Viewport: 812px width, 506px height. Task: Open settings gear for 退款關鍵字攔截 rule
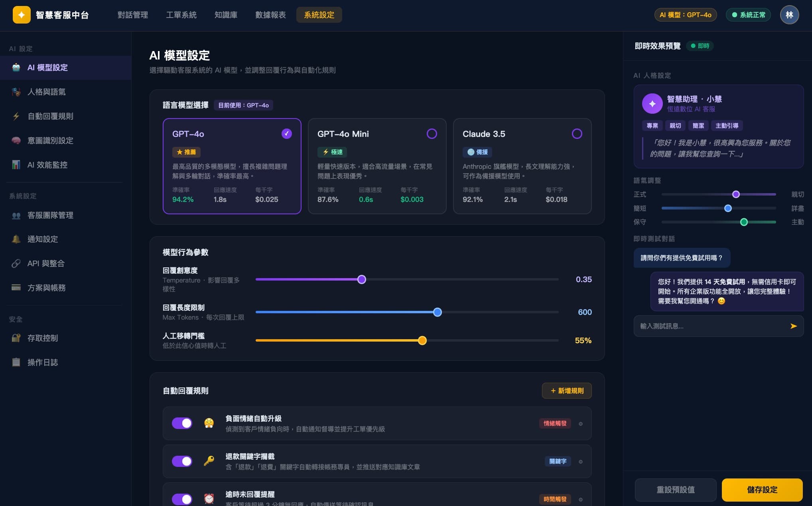581,461
